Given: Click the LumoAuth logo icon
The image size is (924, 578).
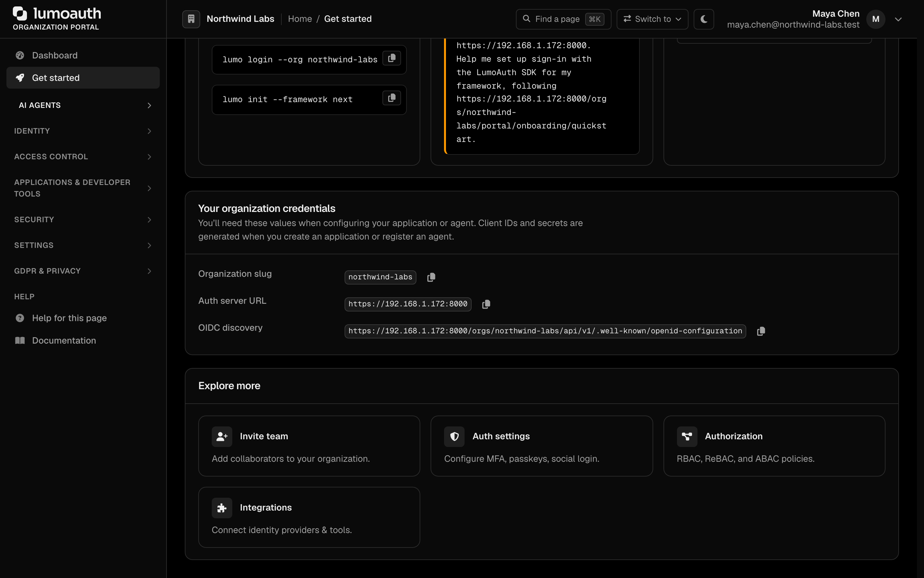Looking at the screenshot, I should tap(20, 13).
